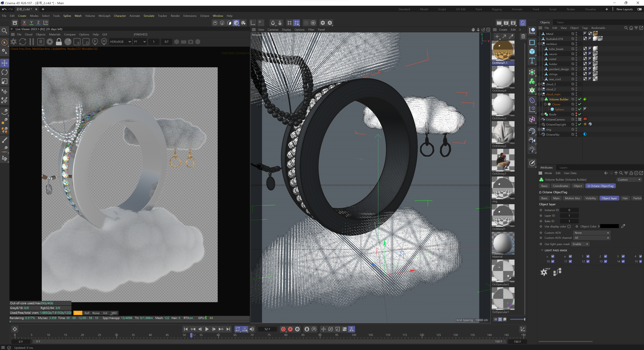The image size is (644, 350).
Task: Switch to Takes tab
Action: point(560,22)
